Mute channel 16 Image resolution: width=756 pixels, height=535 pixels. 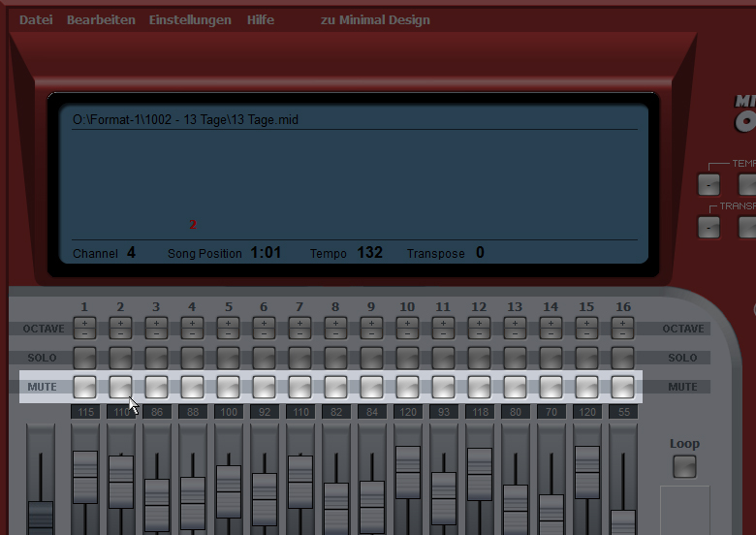[x=622, y=387]
